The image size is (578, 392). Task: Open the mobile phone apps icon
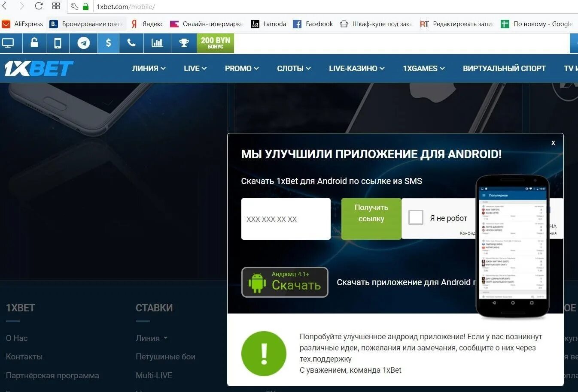pyautogui.click(x=58, y=43)
